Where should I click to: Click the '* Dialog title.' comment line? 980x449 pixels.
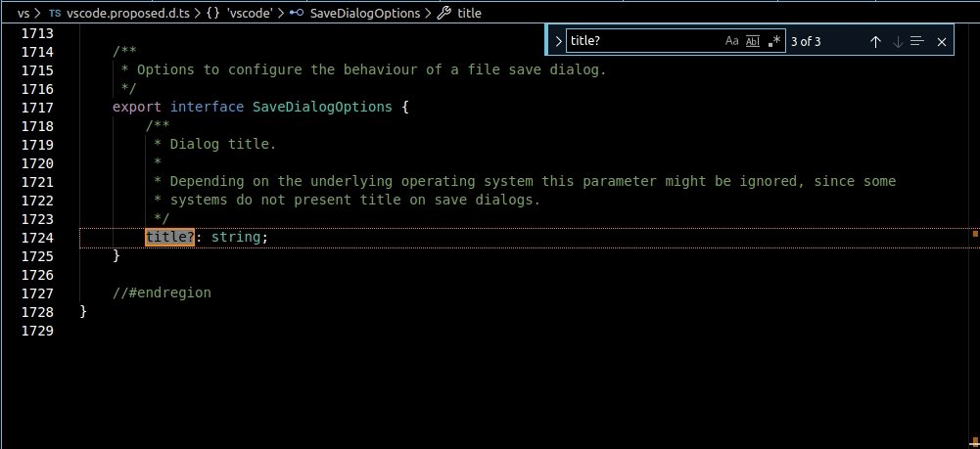coord(215,144)
